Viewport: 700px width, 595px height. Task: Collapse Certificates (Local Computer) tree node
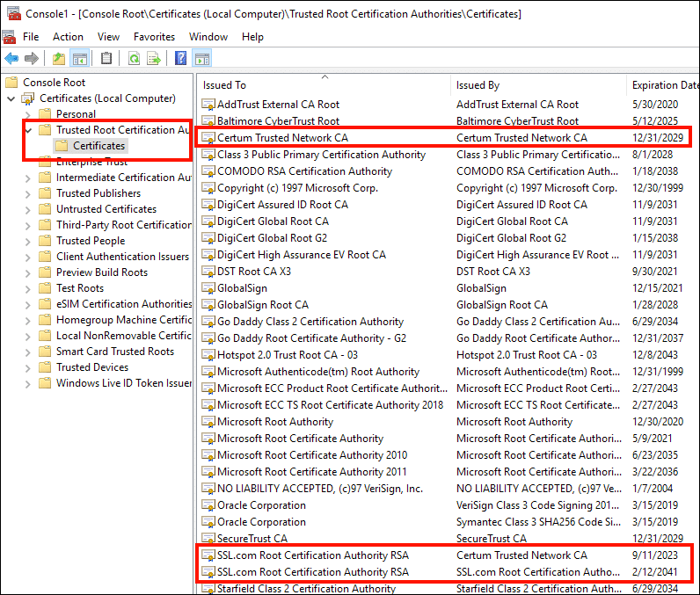point(11,98)
